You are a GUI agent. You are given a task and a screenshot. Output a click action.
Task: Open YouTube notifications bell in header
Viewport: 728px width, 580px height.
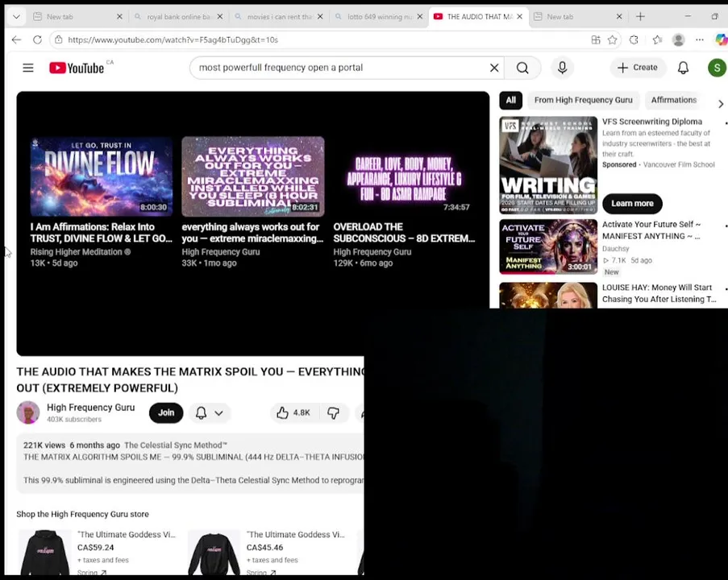(x=683, y=68)
